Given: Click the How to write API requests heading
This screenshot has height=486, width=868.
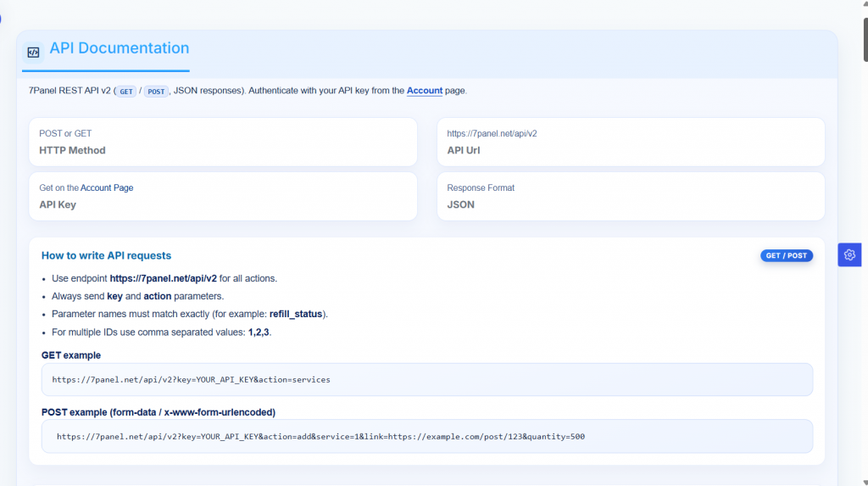Looking at the screenshot, I should [106, 255].
